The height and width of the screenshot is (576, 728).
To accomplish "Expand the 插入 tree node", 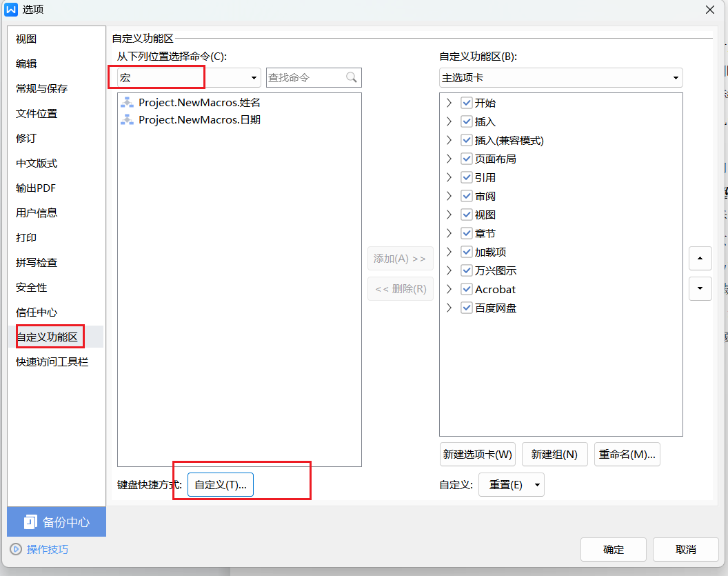I will 449,121.
